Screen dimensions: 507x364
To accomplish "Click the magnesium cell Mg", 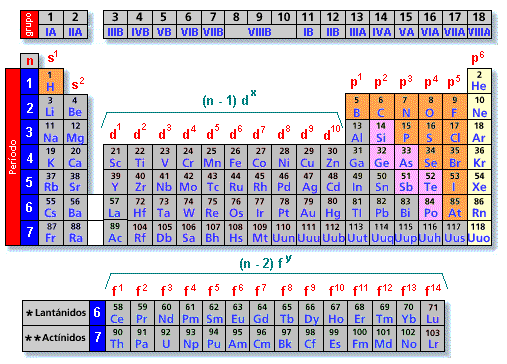I will tap(75, 132).
